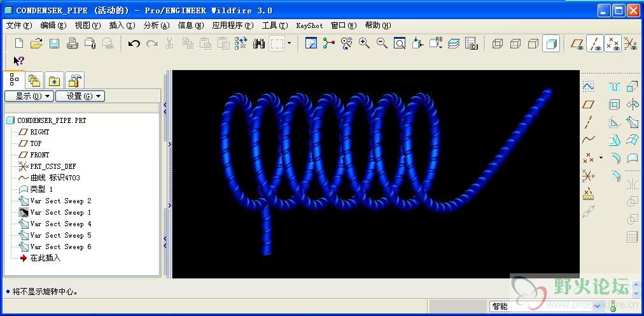The height and width of the screenshot is (316, 644).
Task: Open the 设置(G) dropdown in model tree
Action: [x=80, y=96]
